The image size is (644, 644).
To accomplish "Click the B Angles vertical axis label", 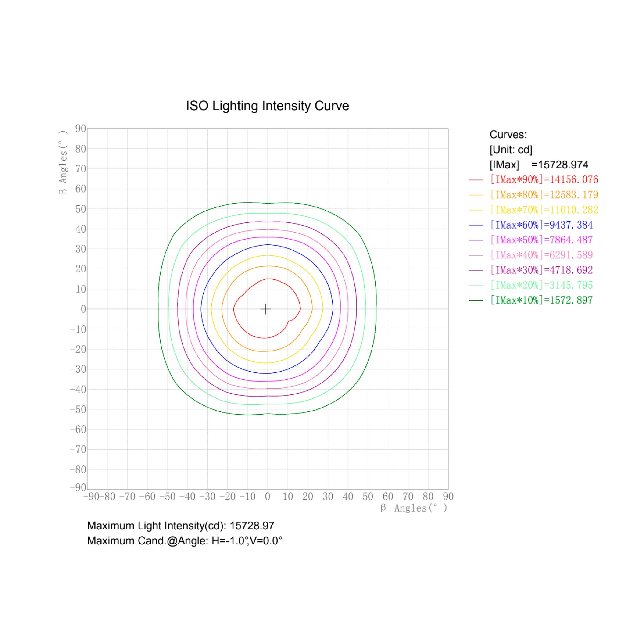I will pyautogui.click(x=63, y=162).
